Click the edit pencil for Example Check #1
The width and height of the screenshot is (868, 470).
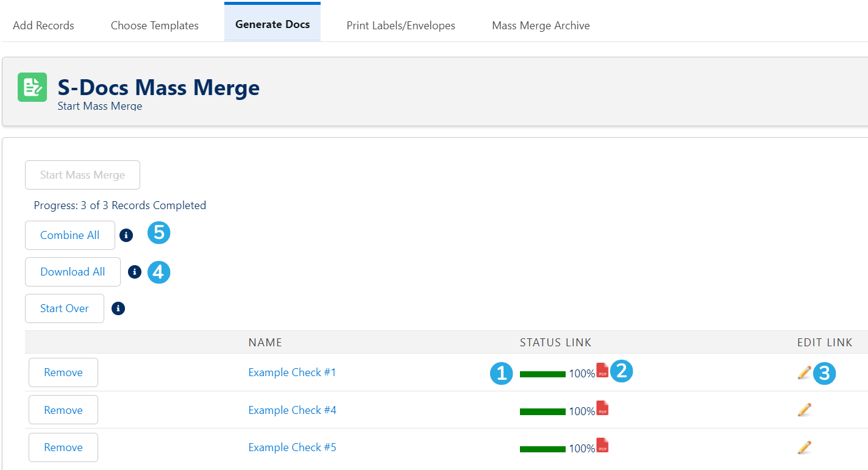click(x=804, y=372)
